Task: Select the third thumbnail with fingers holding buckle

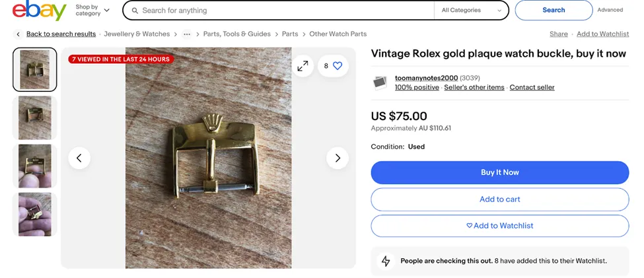Action: coord(35,166)
